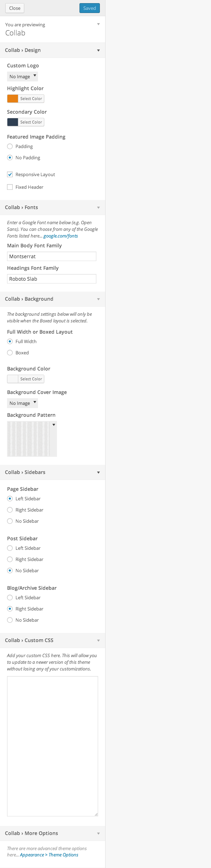Toggle the Collab Fonts section arrow
The height and width of the screenshot is (868, 211).
click(x=98, y=208)
